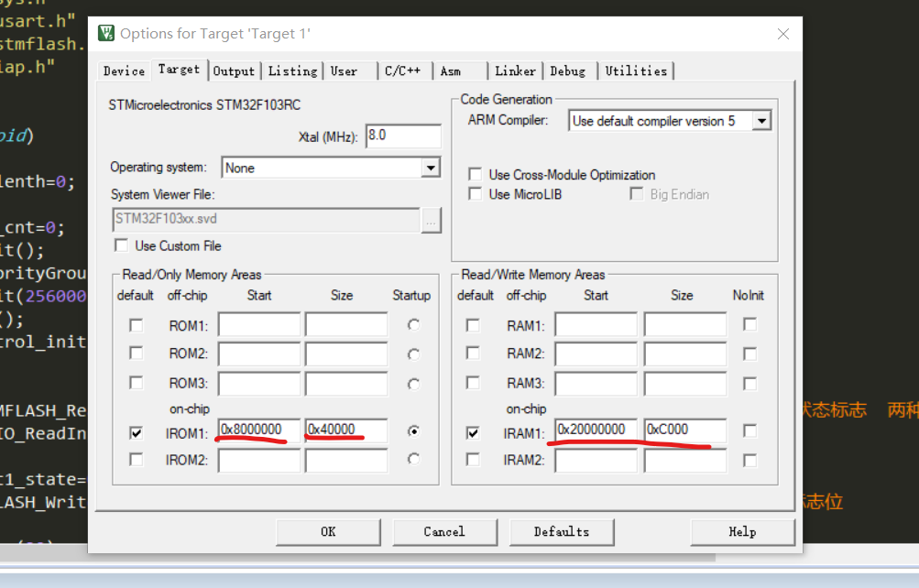919x588 pixels.
Task: Uncheck the IRAM1 default checkbox
Action: pyautogui.click(x=473, y=433)
